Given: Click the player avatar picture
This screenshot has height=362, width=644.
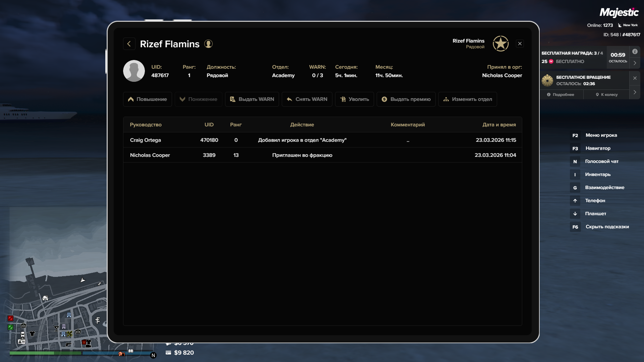Looking at the screenshot, I should click(134, 71).
